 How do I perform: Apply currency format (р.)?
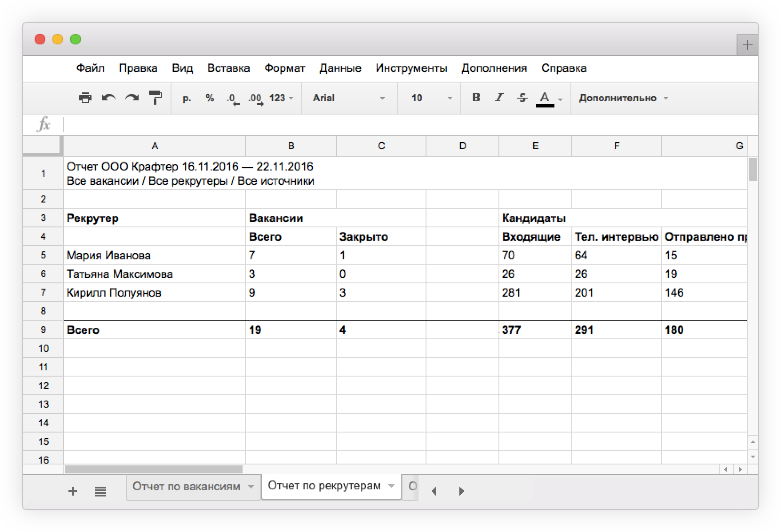tap(187, 98)
